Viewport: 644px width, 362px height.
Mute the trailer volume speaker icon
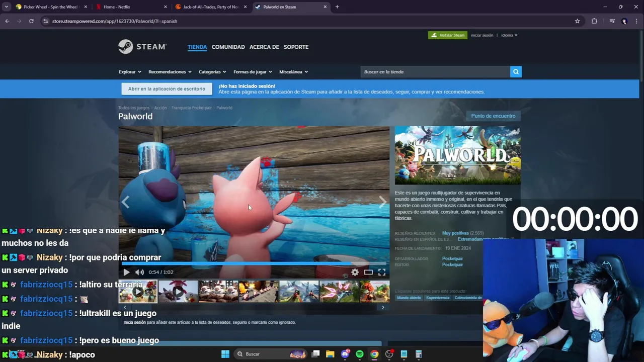[x=139, y=272]
